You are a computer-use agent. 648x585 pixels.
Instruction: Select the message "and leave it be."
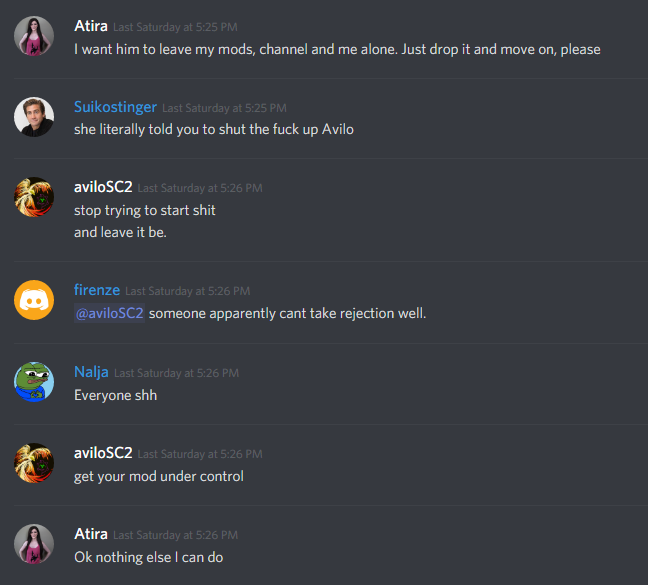(x=120, y=232)
